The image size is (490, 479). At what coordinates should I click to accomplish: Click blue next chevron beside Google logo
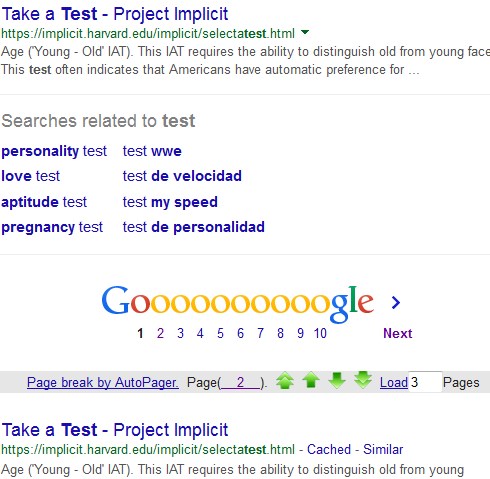point(396,302)
